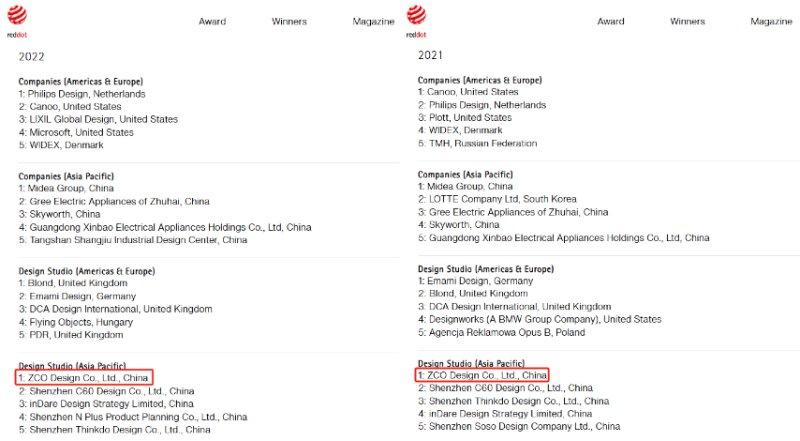The image size is (800, 441).
Task: Select Shenzhen Soso Design Company entry
Action: tap(519, 426)
